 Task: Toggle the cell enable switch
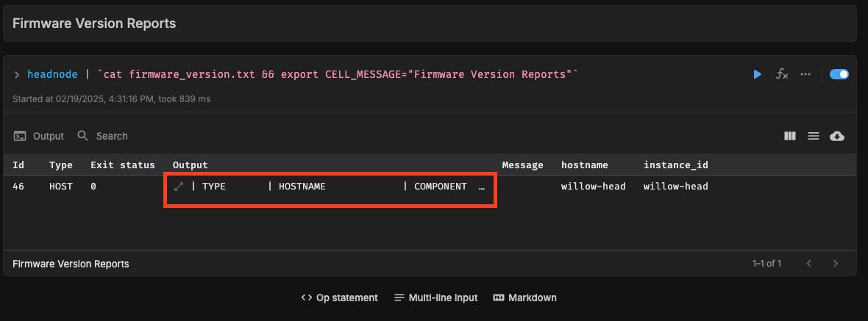pyautogui.click(x=839, y=74)
